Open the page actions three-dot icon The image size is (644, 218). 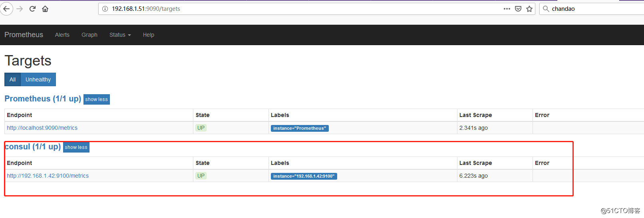(507, 9)
